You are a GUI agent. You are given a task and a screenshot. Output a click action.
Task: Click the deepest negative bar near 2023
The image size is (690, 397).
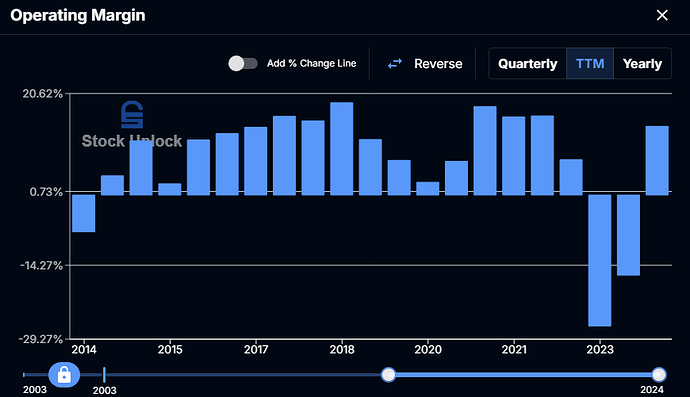[600, 261]
